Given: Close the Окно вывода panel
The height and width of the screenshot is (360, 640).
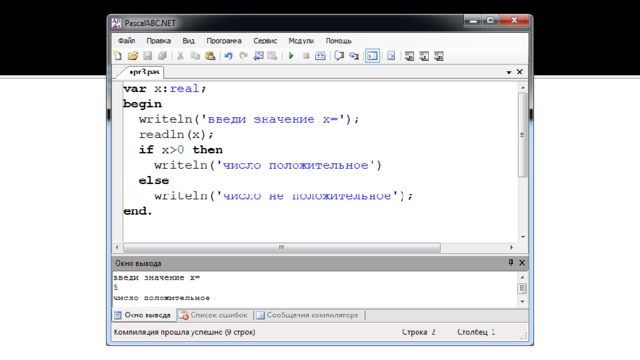Looking at the screenshot, I should (522, 262).
